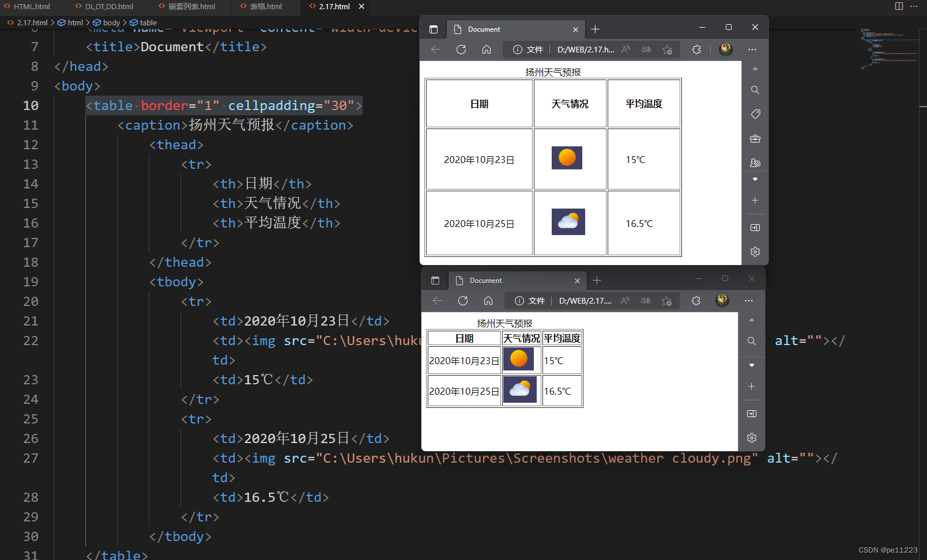Viewport: 927px width, 560px height.
Task: Click sunny weather image in lower table
Action: [518, 359]
